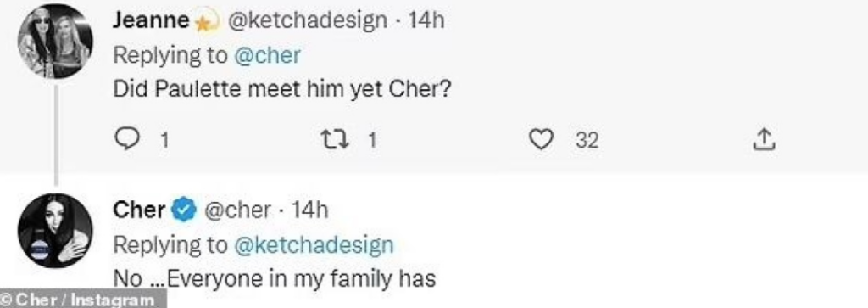Screen dimensions: 868x308
Task: Click the display name Jeanne
Action: tap(152, 20)
